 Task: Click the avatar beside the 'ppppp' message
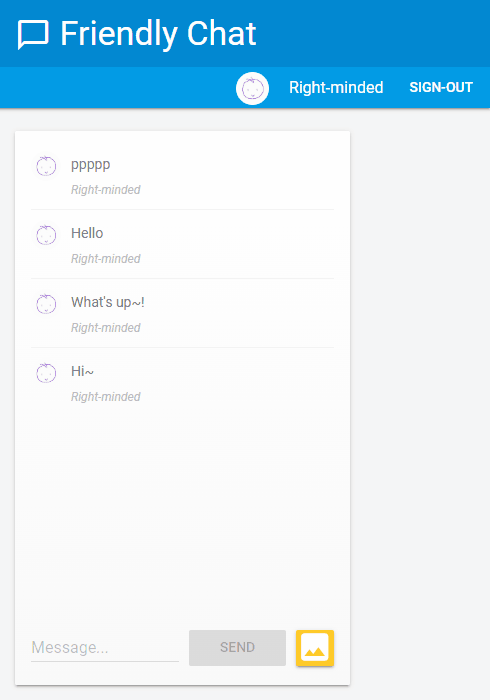tap(46, 166)
